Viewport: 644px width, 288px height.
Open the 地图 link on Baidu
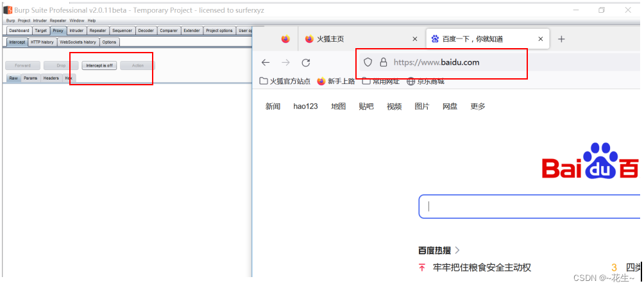pos(339,106)
